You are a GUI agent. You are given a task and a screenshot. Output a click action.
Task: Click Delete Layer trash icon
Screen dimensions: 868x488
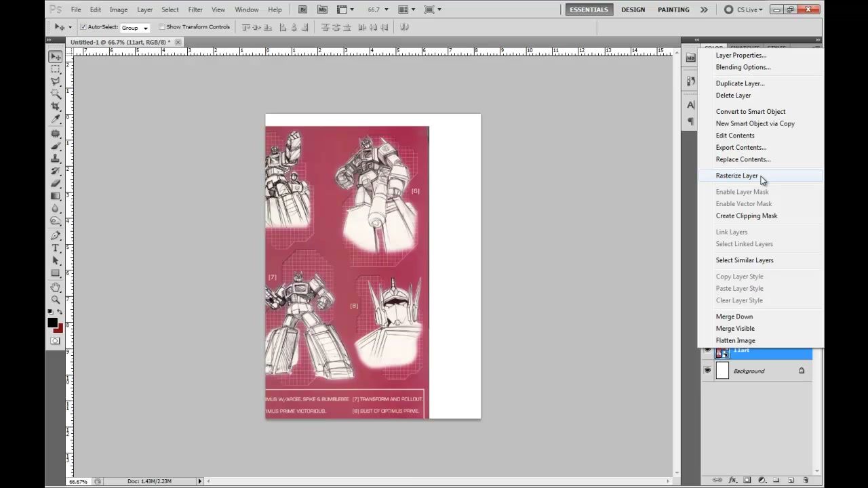coord(806,480)
